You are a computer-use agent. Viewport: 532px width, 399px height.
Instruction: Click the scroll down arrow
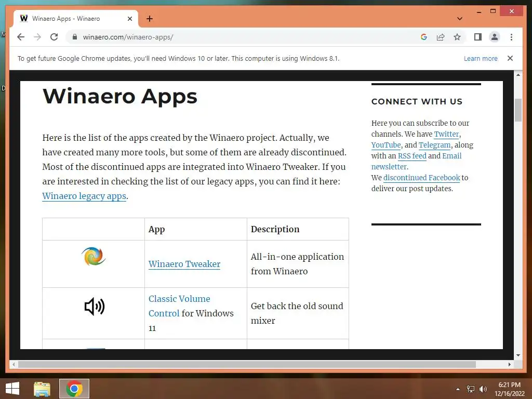point(518,355)
